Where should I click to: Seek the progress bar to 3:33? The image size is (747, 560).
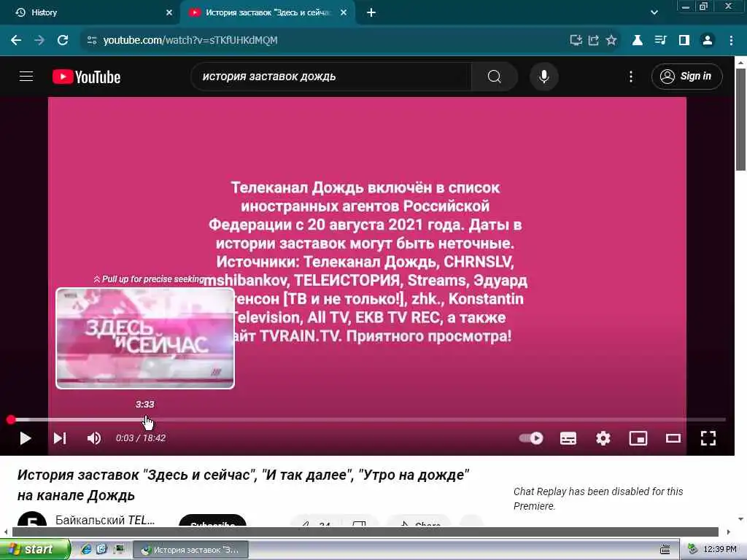click(145, 420)
